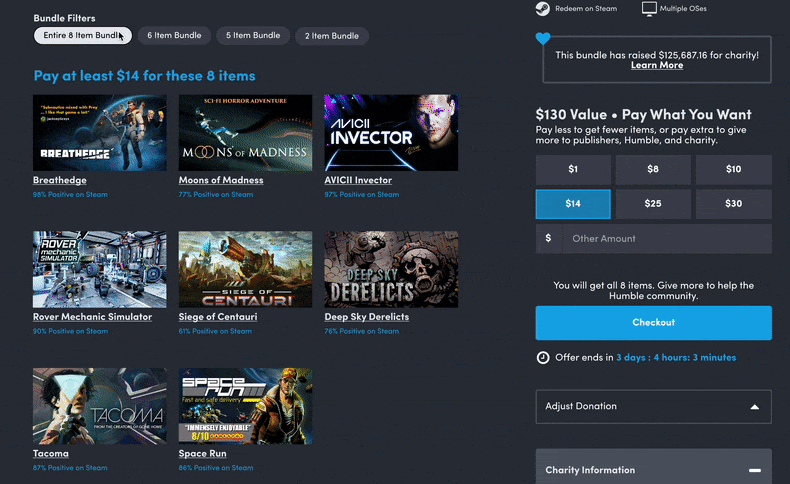Click Rover Mechanic Simulator title link
Screen dimensions: 790x484
point(92,317)
